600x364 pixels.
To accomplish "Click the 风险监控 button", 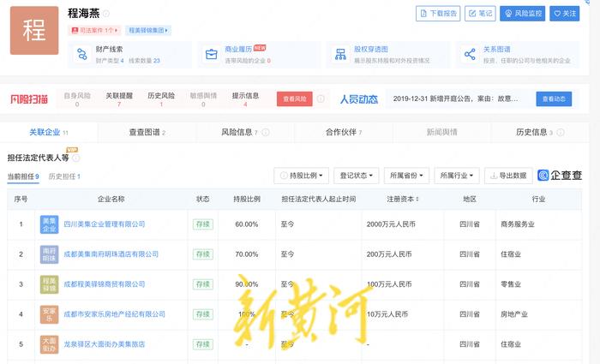I will [x=522, y=14].
